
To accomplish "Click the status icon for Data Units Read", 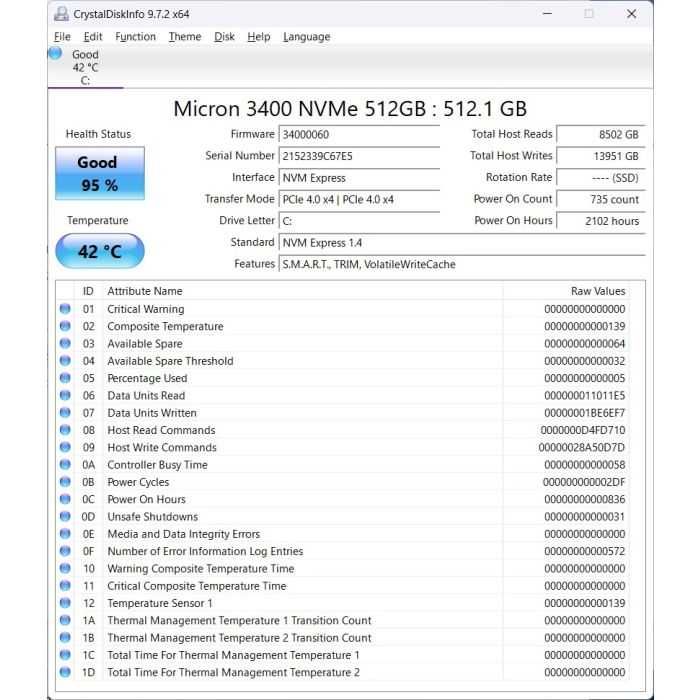I will click(x=65, y=395).
